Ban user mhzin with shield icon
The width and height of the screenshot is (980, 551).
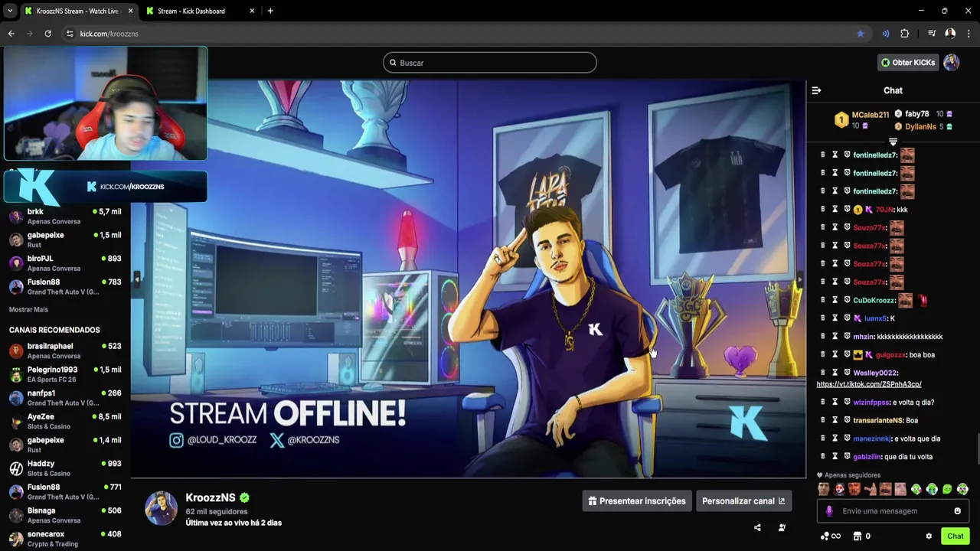click(847, 336)
